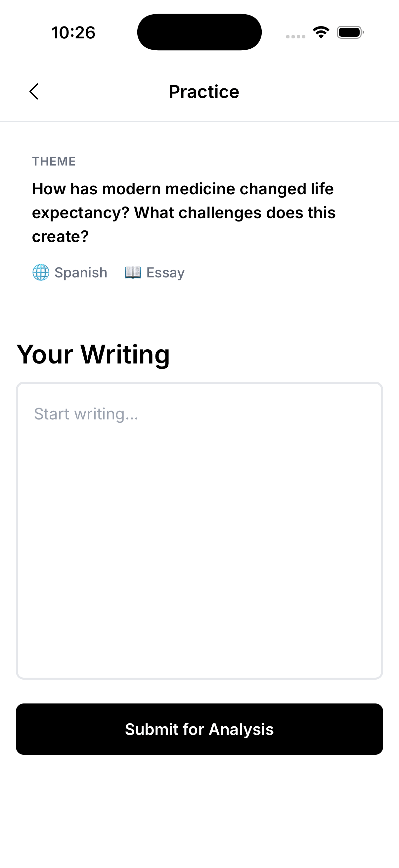Click the word "Analysis" on the submit button
Image resolution: width=399 pixels, height=868 pixels.
tap(241, 729)
